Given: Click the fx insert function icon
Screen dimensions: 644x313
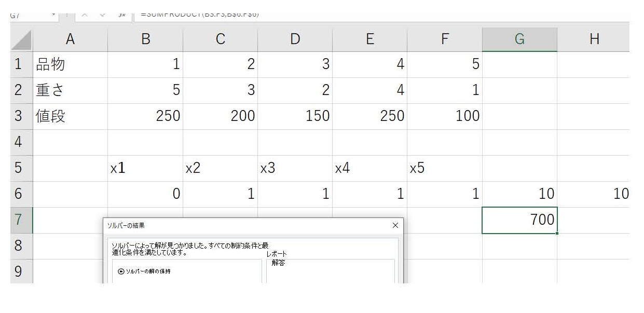Looking at the screenshot, I should 122,15.
